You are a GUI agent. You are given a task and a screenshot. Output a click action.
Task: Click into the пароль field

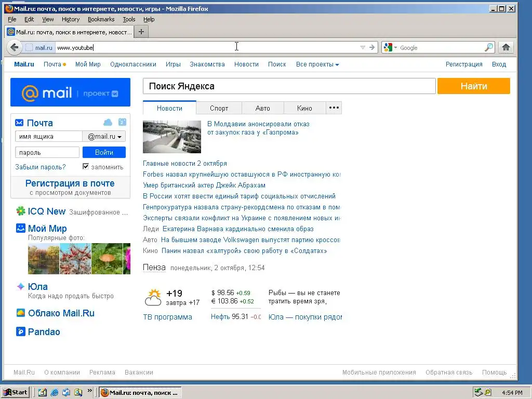pyautogui.click(x=47, y=152)
